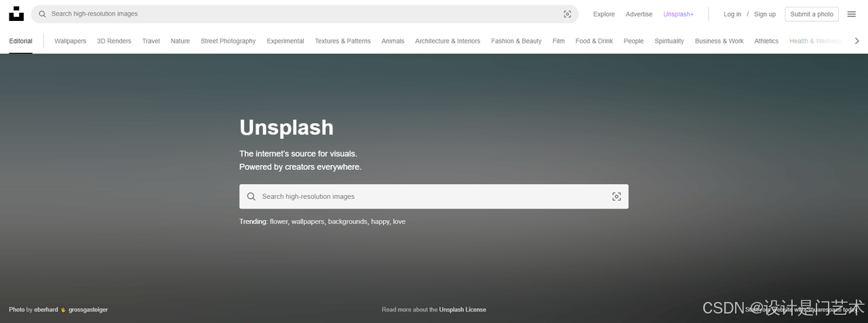Screen dimensions: 868x323
Task: Open the Street Photography category
Action: (x=229, y=41)
